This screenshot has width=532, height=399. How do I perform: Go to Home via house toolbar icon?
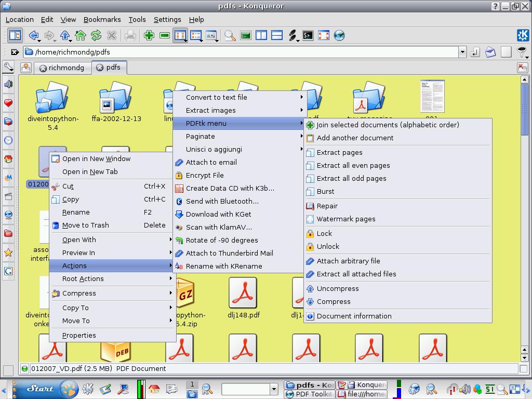pyautogui.click(x=81, y=35)
